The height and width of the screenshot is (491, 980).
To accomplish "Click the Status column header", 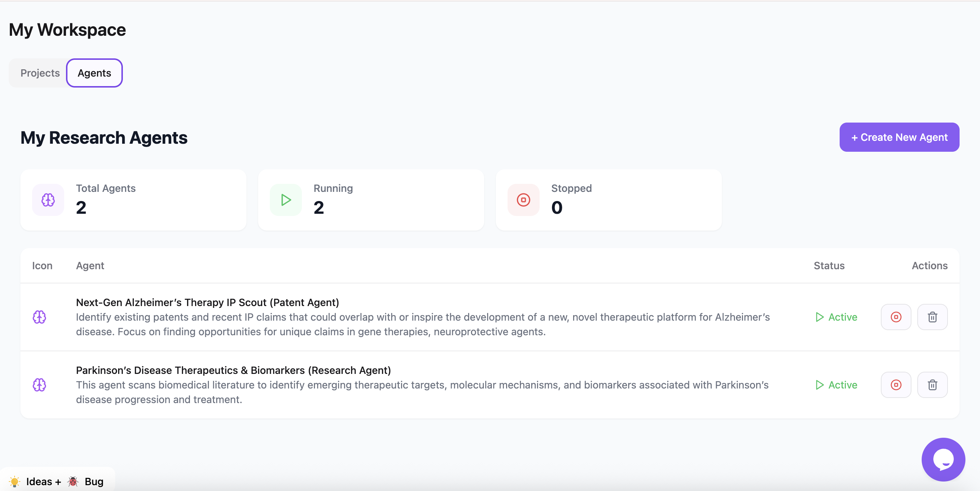I will click(x=829, y=266).
